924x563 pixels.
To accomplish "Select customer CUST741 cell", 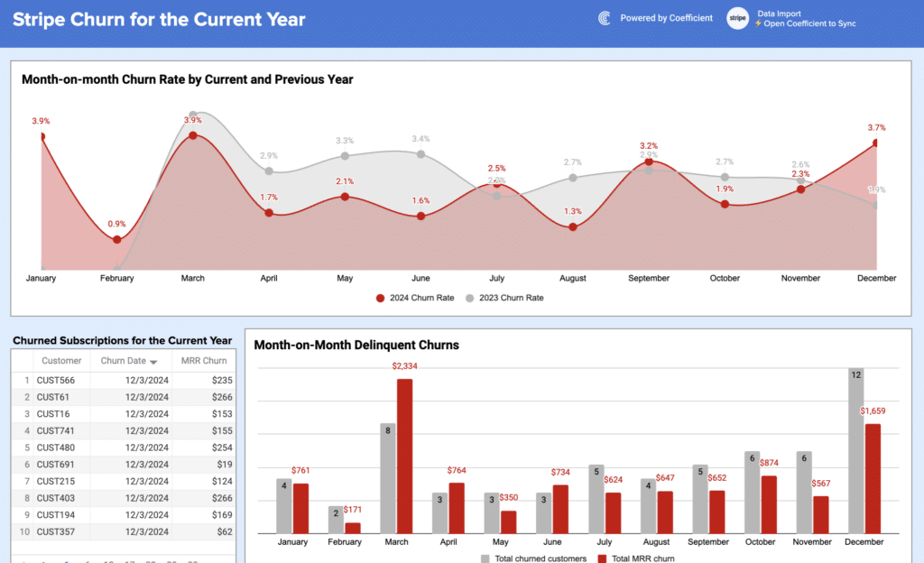I will click(55, 430).
